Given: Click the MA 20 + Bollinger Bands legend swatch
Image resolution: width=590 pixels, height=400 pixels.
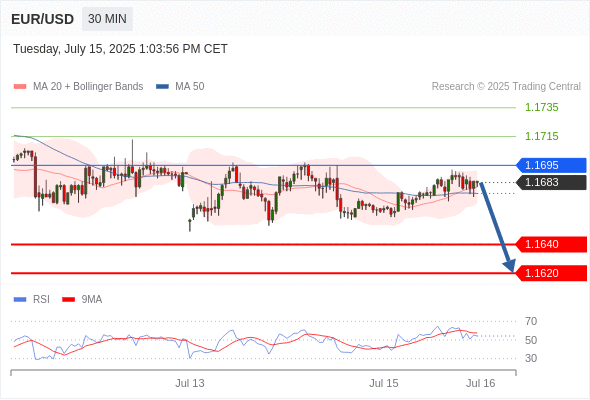Looking at the screenshot, I should pos(20,87).
